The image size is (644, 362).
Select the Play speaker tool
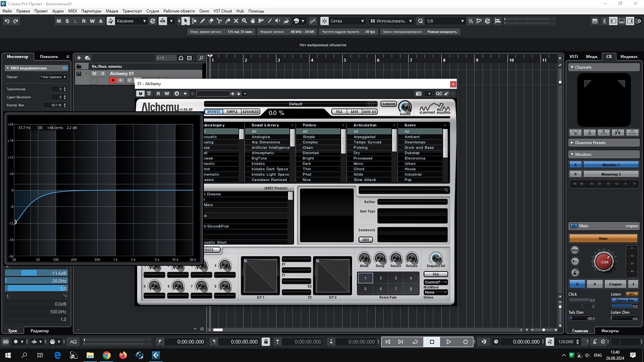click(278, 21)
